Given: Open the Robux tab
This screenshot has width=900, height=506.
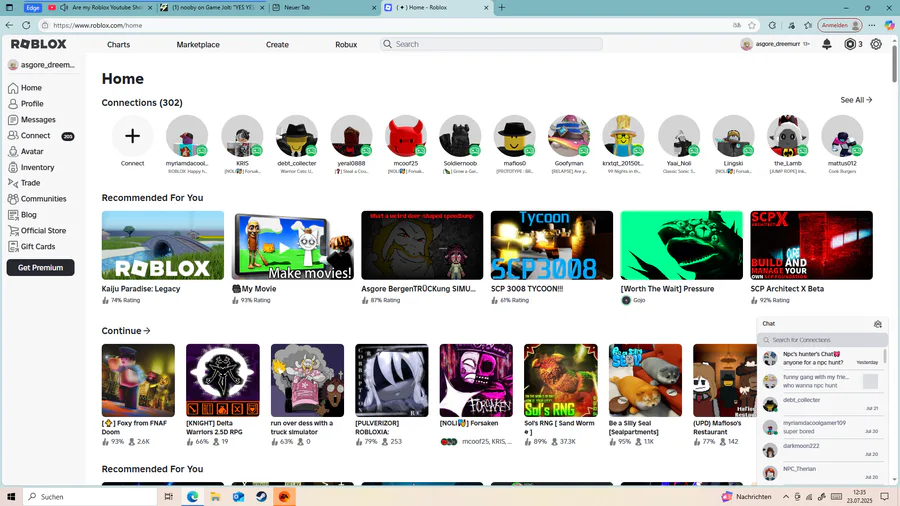Looking at the screenshot, I should (x=346, y=45).
